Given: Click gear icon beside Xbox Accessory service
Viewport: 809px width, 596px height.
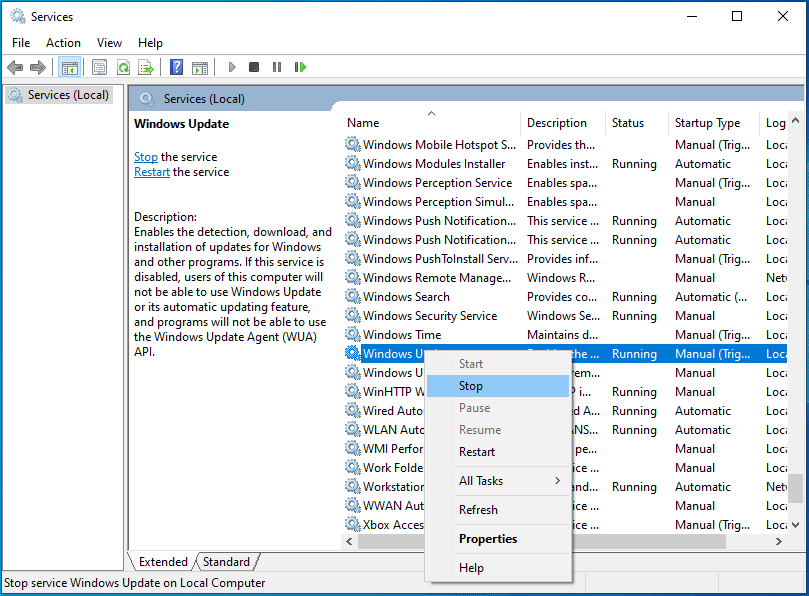Looking at the screenshot, I should 353,525.
